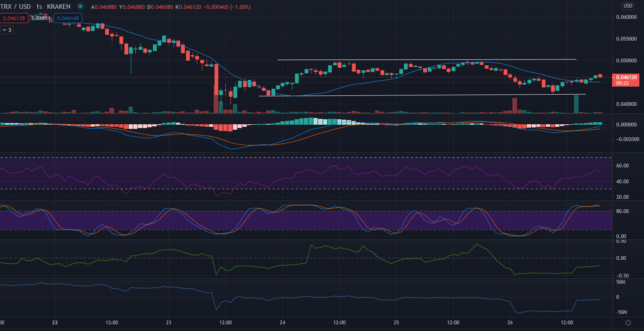Click the date label 26 on time axis
Viewport: 644px width, 331px height.
coord(510,323)
